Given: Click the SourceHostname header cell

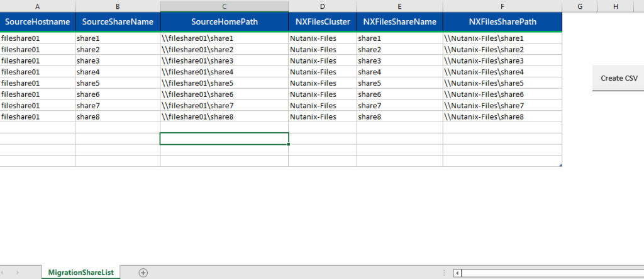Looking at the screenshot, I should pos(38,22).
